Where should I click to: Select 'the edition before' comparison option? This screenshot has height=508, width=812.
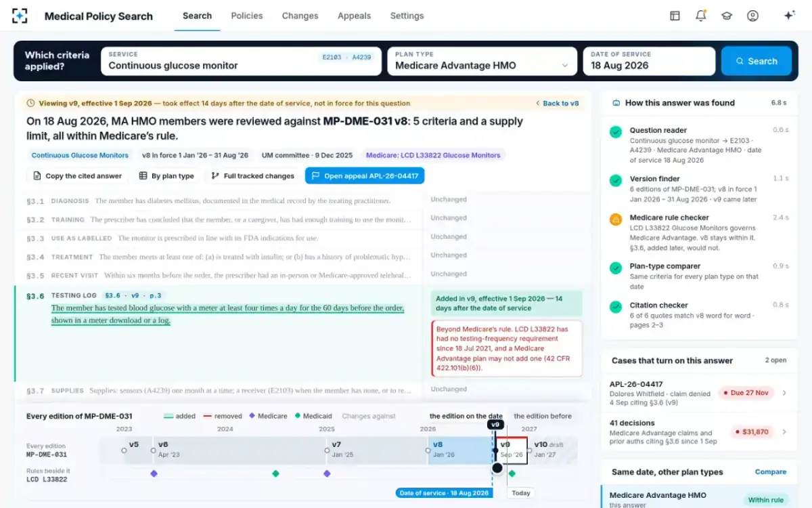[x=543, y=416]
